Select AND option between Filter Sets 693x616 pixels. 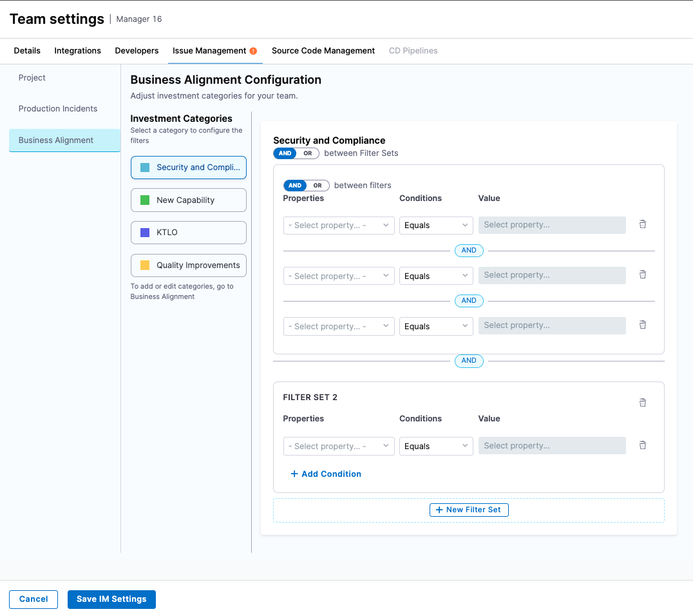coord(285,153)
